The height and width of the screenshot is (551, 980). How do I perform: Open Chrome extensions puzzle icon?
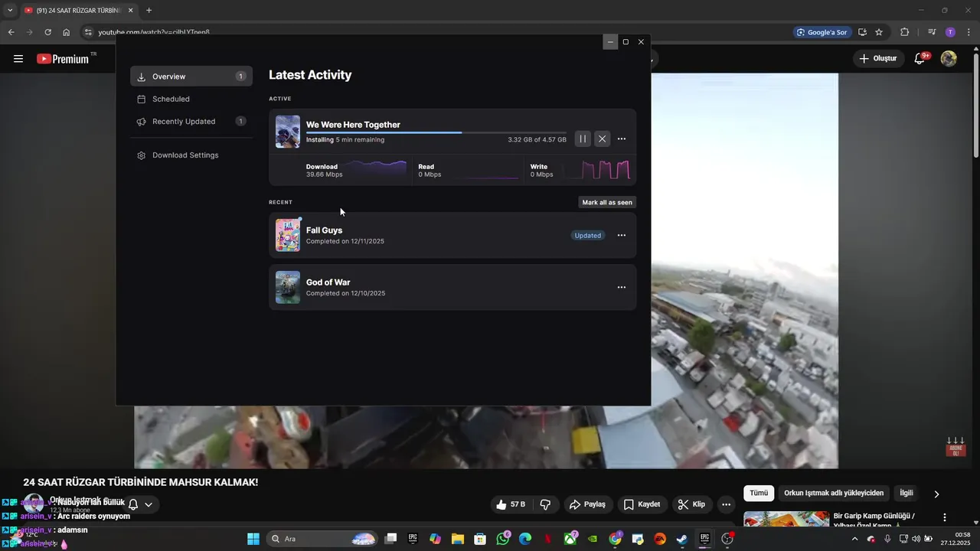coord(905,32)
